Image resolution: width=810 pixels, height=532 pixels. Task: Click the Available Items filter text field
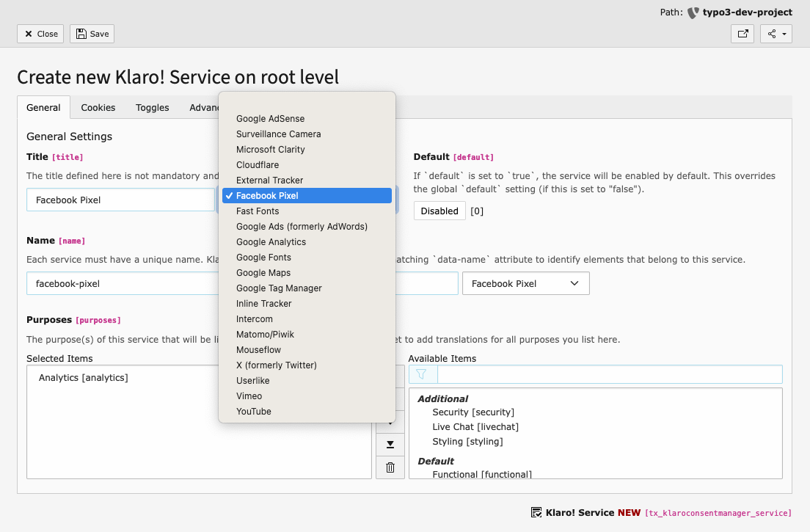coord(609,374)
